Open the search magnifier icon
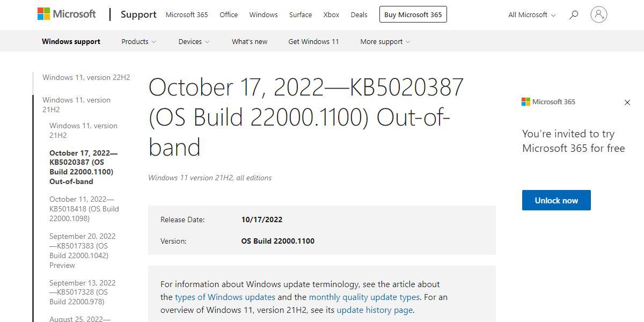Screen dimensions: 644x322 coord(574,14)
